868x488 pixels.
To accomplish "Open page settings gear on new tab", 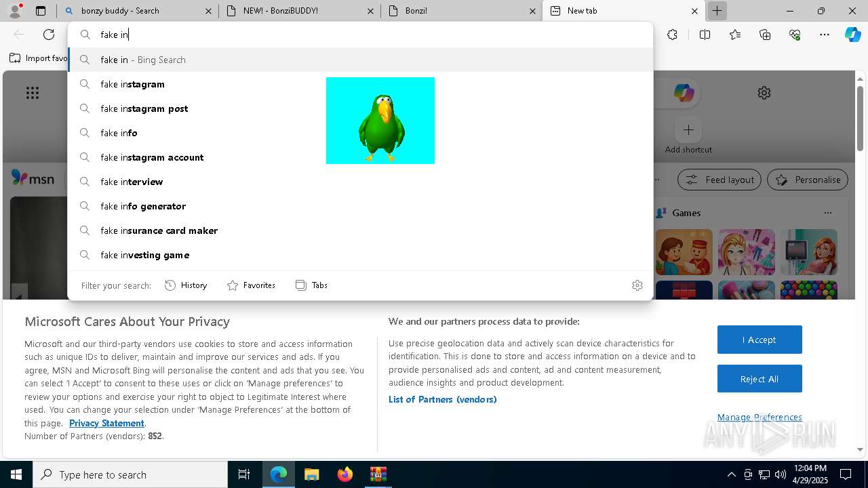I will click(x=764, y=93).
